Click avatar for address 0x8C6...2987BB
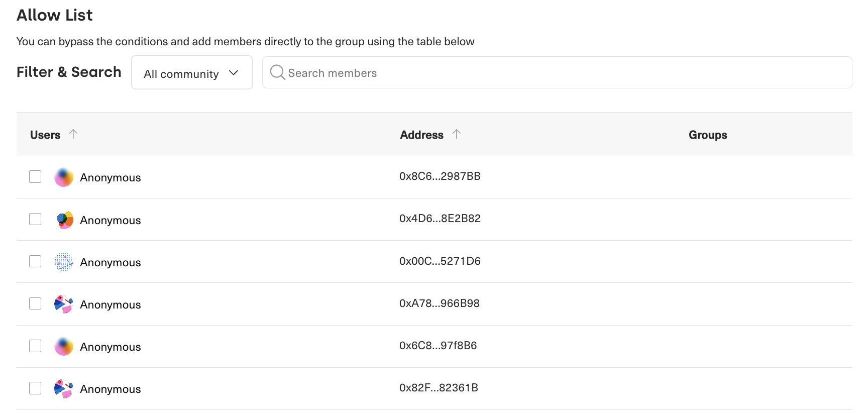The height and width of the screenshot is (414, 868). click(64, 177)
